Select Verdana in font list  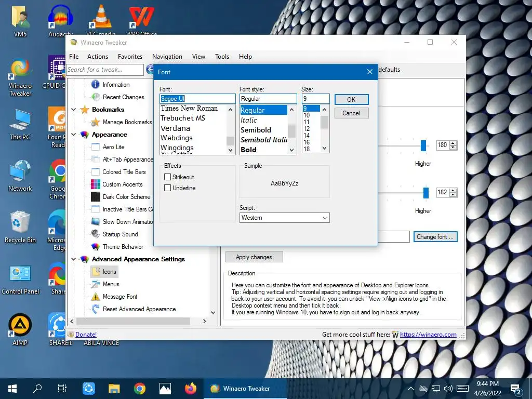tap(175, 128)
